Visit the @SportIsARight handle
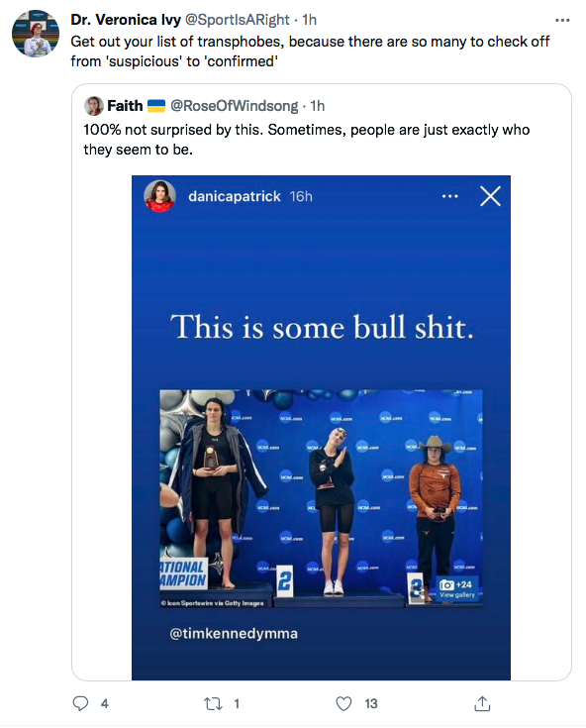This screenshot has width=586, height=728. pyautogui.click(x=238, y=20)
